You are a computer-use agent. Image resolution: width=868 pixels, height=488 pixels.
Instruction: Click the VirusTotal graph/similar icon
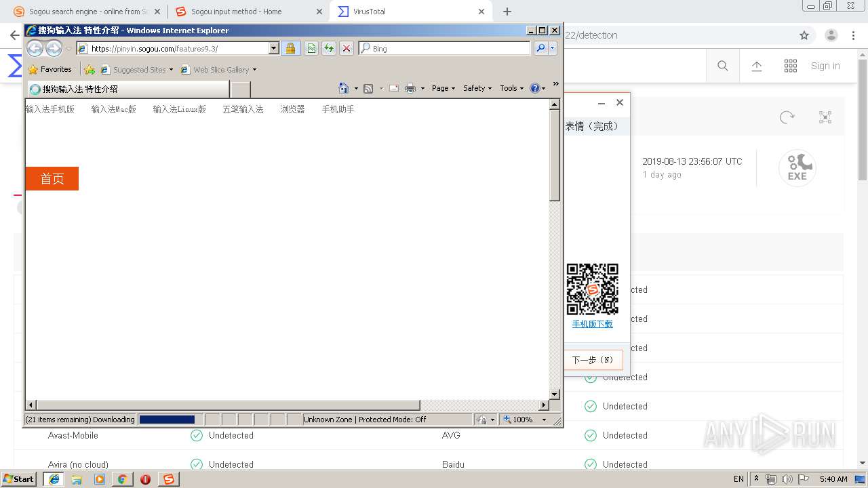[x=825, y=117]
